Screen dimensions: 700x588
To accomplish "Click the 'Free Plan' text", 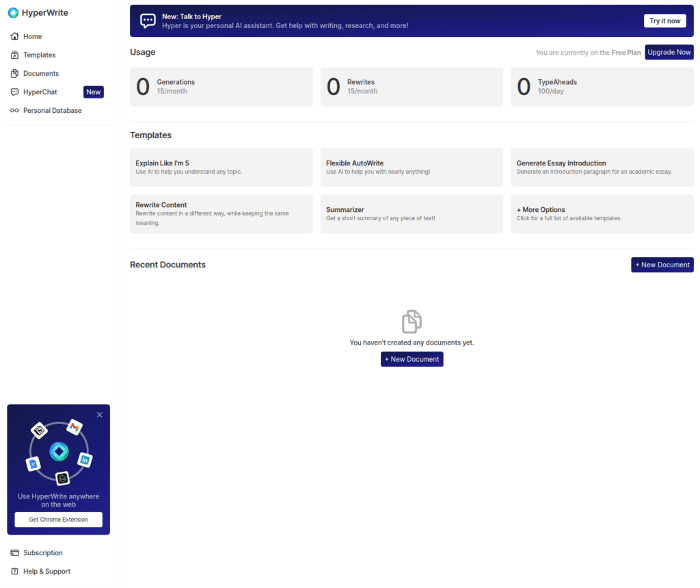I will (x=626, y=53).
